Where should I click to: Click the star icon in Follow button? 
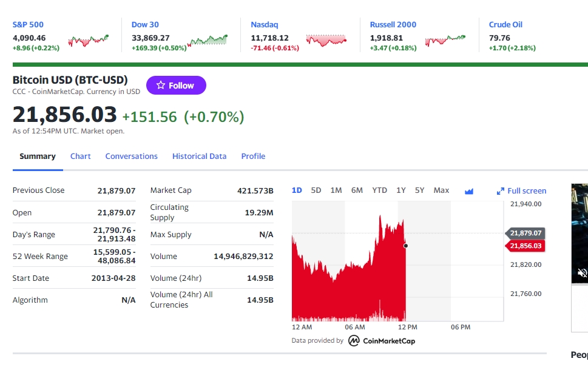[x=160, y=85]
